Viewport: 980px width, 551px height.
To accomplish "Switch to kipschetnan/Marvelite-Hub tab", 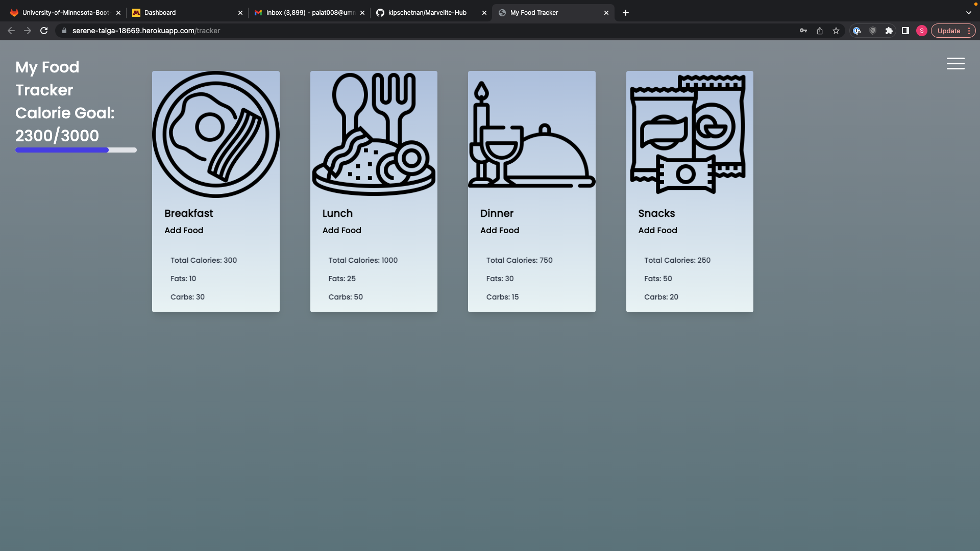I will click(431, 13).
